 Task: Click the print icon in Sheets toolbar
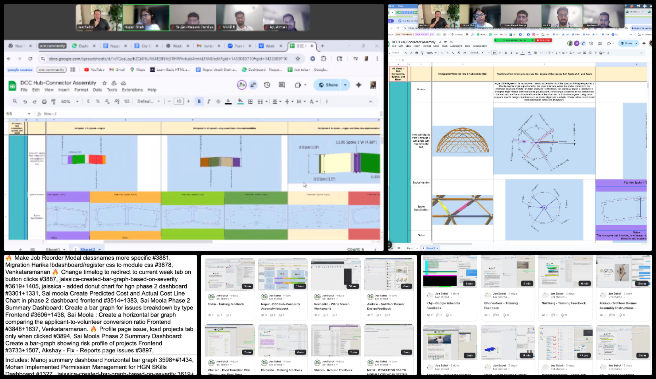[x=44, y=101]
